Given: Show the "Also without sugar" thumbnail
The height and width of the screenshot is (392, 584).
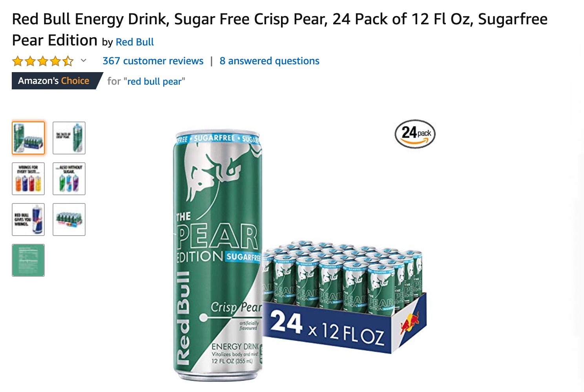Looking at the screenshot, I should pos(69,179).
